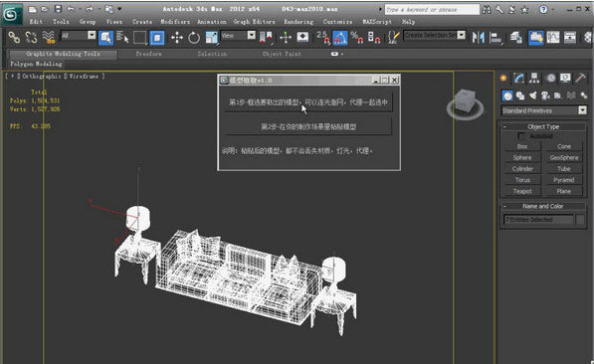This screenshot has width=594, height=364.
Task: Click the Mirror tool icon
Action: coord(478,37)
